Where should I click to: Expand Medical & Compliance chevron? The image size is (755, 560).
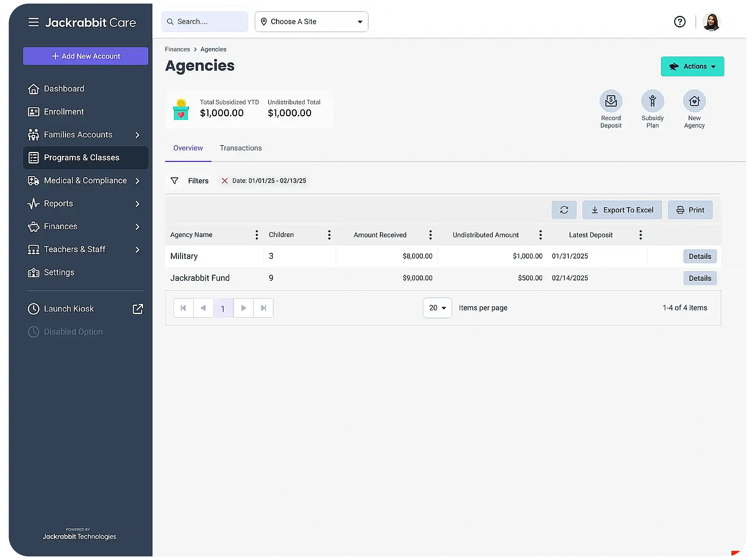click(x=137, y=181)
